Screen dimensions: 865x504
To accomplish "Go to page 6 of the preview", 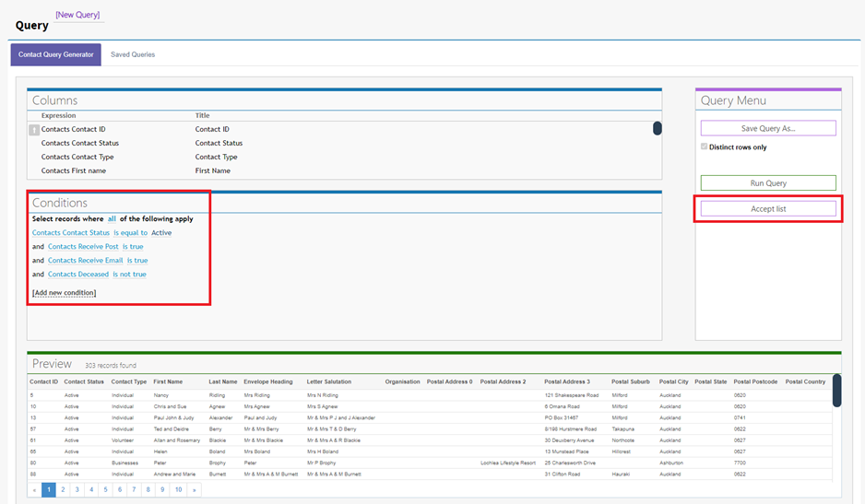I will point(120,489).
